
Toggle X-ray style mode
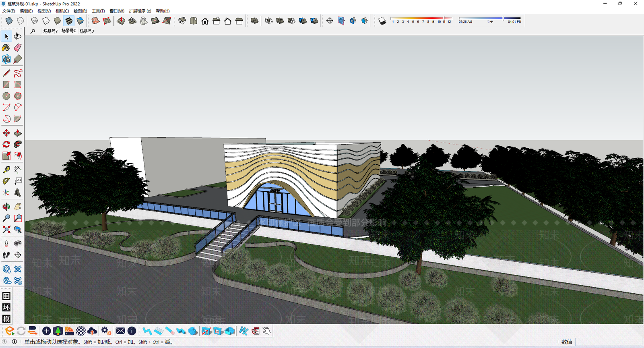(9, 21)
